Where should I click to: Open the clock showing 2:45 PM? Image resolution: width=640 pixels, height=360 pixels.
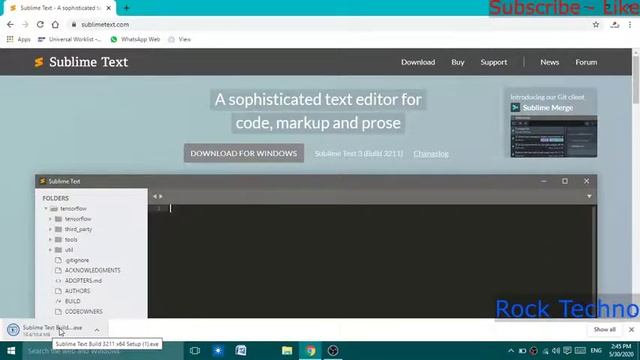[x=621, y=351]
